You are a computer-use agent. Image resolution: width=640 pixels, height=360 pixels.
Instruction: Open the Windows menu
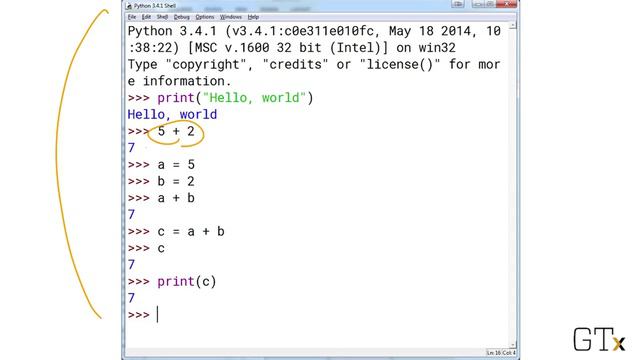click(231, 17)
